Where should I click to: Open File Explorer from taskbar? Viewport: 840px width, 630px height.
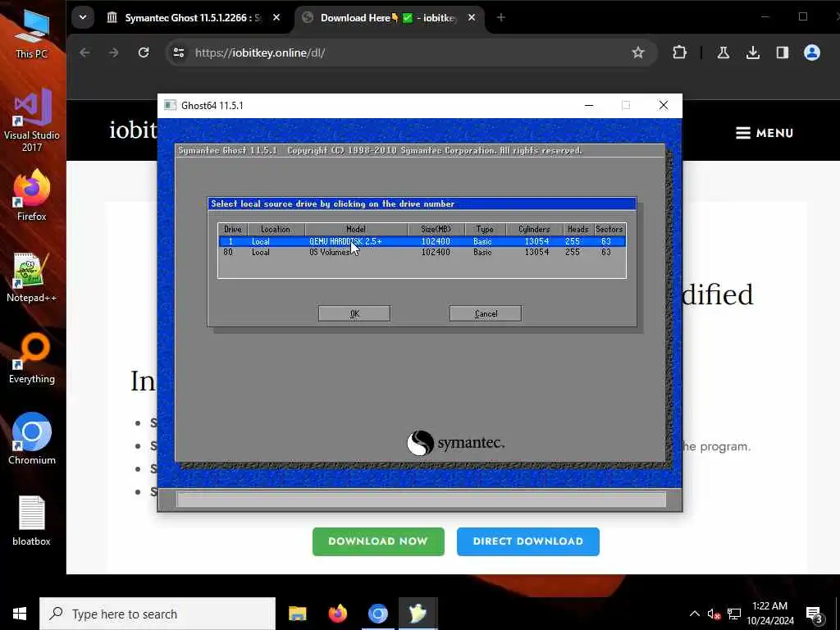click(x=297, y=614)
